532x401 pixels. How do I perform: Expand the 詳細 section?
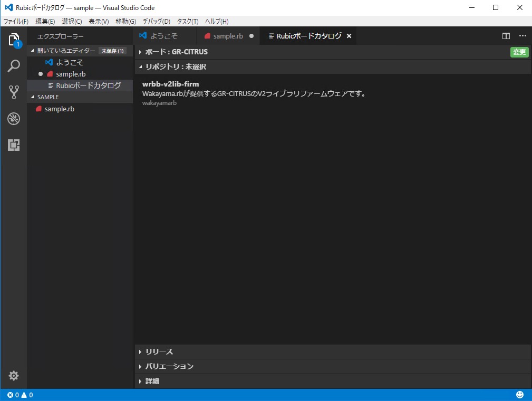pyautogui.click(x=333, y=381)
